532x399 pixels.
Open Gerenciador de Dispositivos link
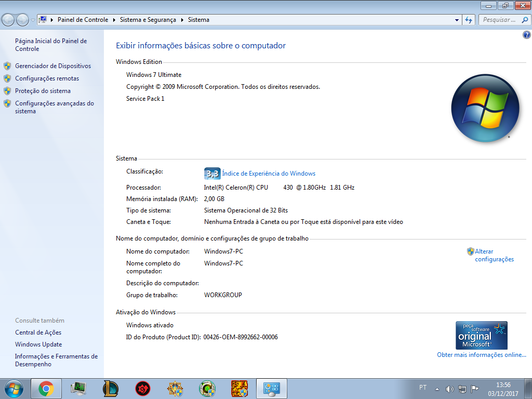click(53, 66)
